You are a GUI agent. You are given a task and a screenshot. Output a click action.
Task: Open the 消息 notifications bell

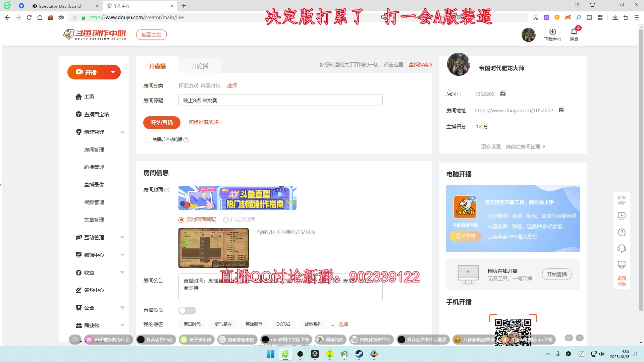pyautogui.click(x=574, y=35)
